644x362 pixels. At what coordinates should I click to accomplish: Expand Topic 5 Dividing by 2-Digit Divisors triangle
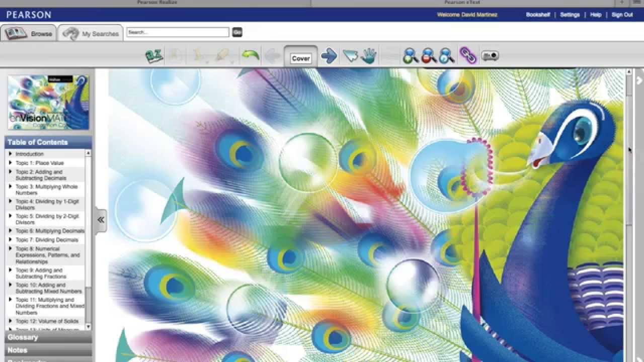[10, 216]
